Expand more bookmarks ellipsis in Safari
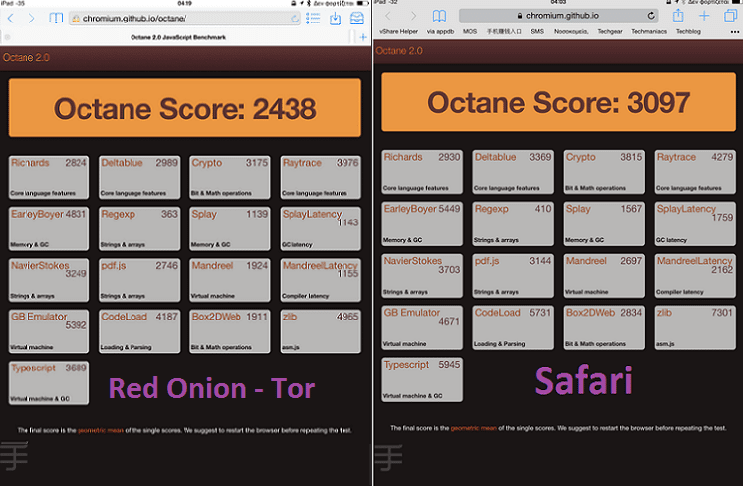This screenshot has width=743, height=486. coord(734,32)
